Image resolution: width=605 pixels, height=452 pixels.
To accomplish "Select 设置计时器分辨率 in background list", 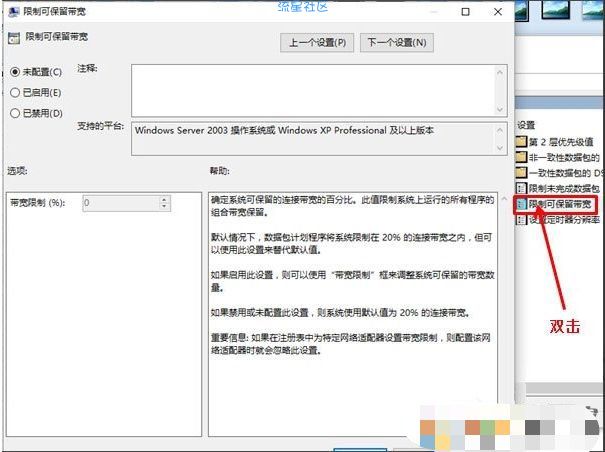I will click(x=564, y=220).
